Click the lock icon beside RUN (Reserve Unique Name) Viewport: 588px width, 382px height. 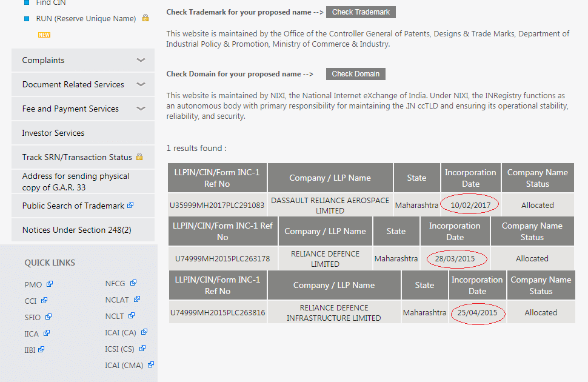145,18
